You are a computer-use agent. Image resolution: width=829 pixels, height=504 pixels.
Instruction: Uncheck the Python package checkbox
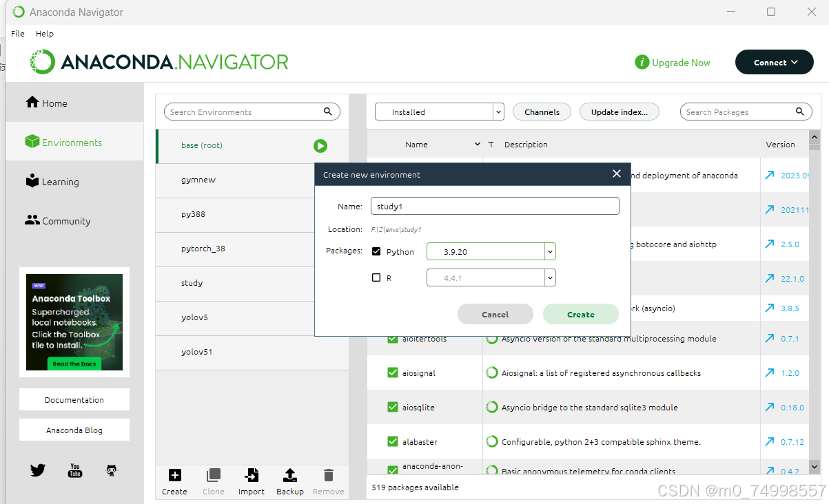(x=376, y=251)
